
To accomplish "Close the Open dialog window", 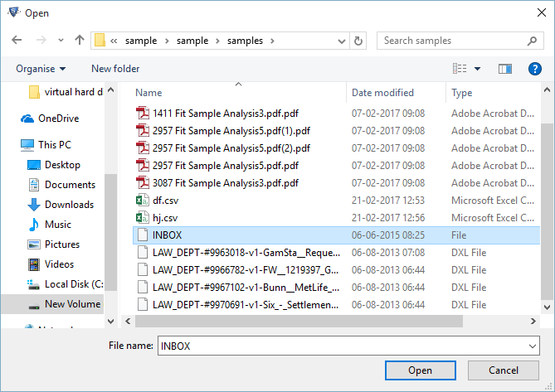I will click(x=541, y=12).
